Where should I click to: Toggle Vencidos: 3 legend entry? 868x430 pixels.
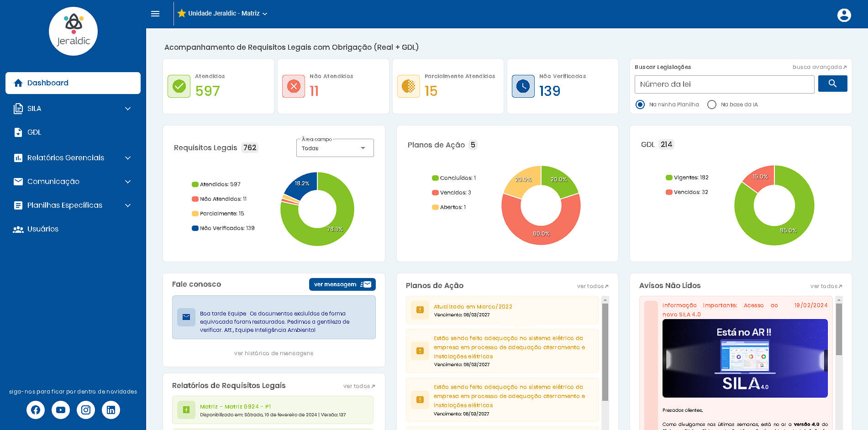(x=452, y=193)
